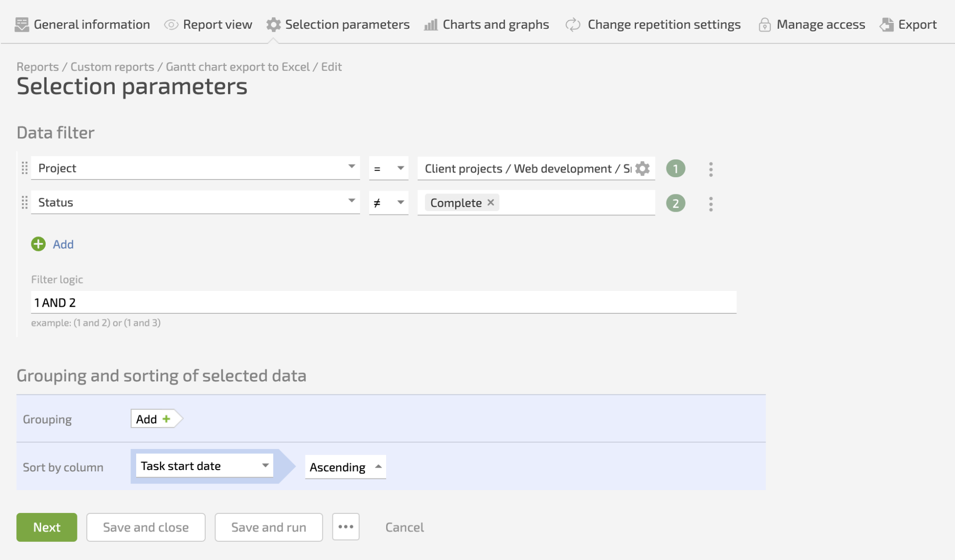The image size is (955, 560).
Task: Click the Report view eye icon
Action: tap(170, 24)
